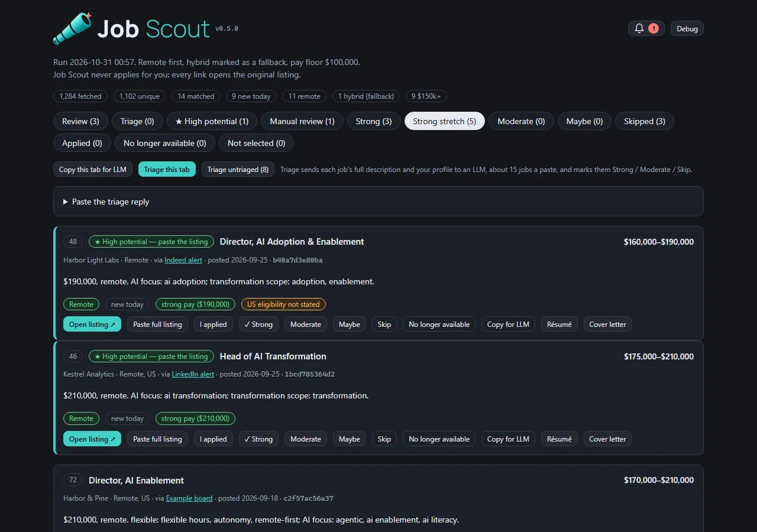Skip the Harbor Light Labs job
Image resolution: width=757 pixels, height=532 pixels.
click(384, 324)
